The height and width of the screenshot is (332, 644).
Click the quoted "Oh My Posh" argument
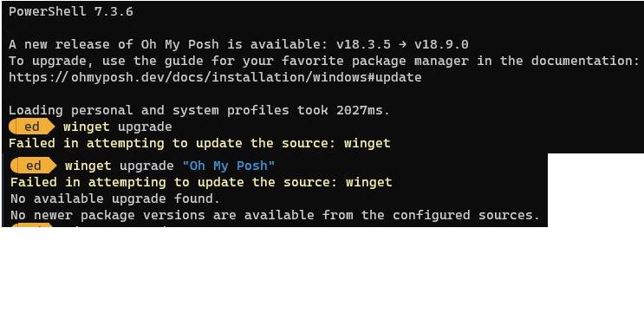tap(228, 166)
